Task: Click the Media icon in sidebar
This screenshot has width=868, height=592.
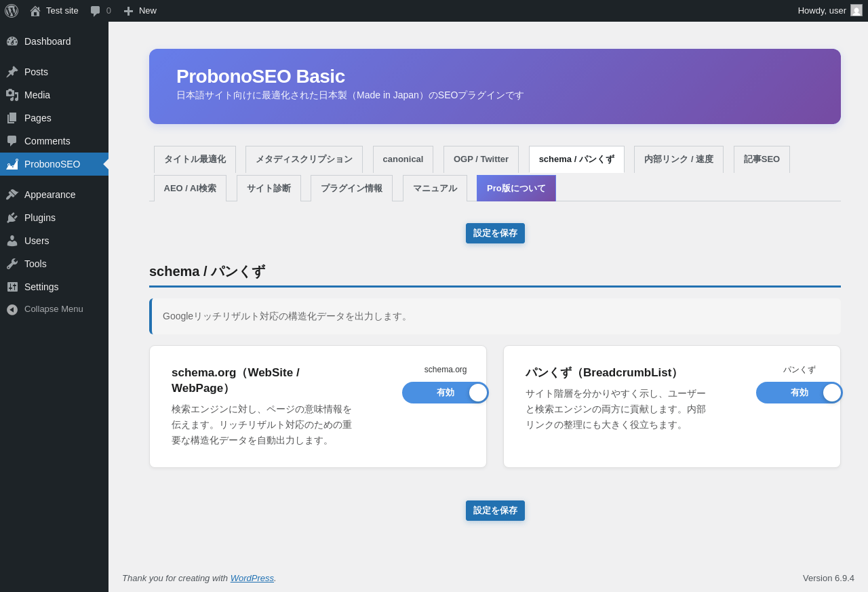Action: (x=12, y=95)
